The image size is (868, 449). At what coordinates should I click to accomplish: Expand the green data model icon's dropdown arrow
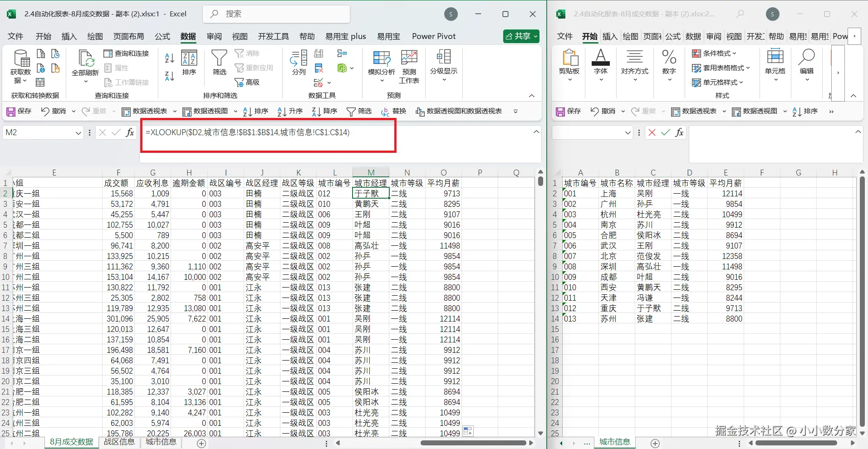(x=352, y=68)
